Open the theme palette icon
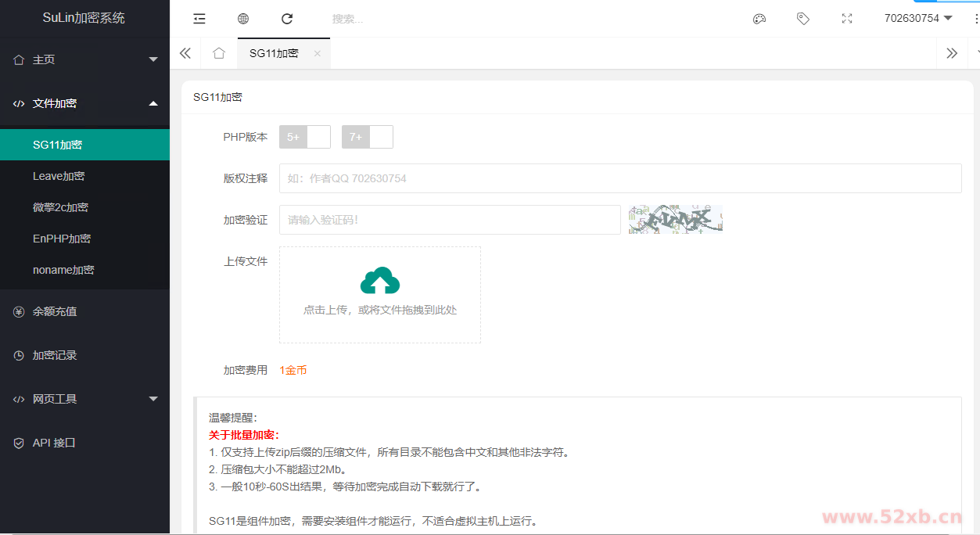The height and width of the screenshot is (535, 980). click(759, 19)
